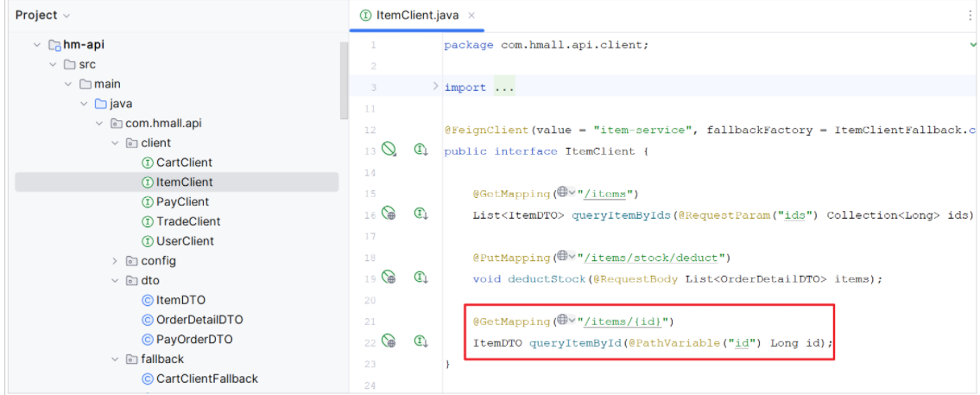Click the @FeignClient annotation
The image size is (980, 395).
(487, 131)
